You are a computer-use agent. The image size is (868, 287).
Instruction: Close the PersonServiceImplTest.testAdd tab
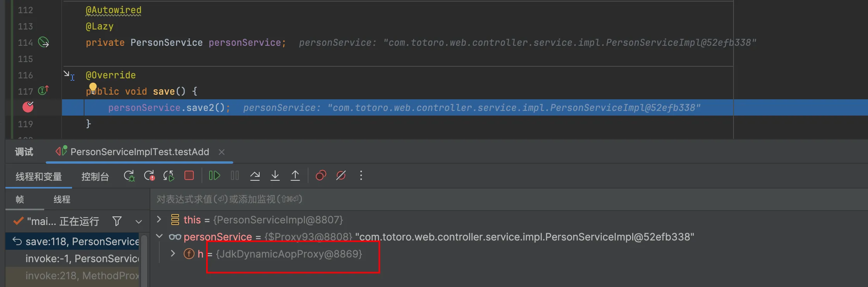(x=222, y=152)
